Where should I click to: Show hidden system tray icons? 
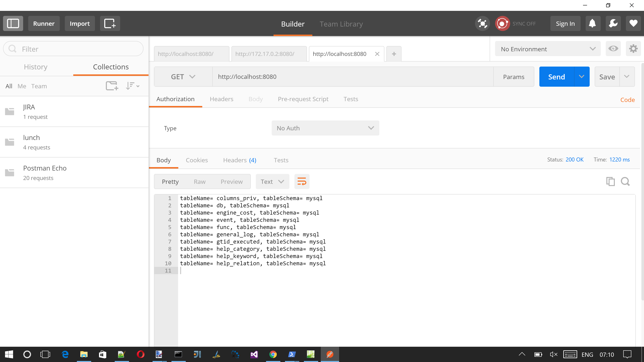(x=522, y=354)
